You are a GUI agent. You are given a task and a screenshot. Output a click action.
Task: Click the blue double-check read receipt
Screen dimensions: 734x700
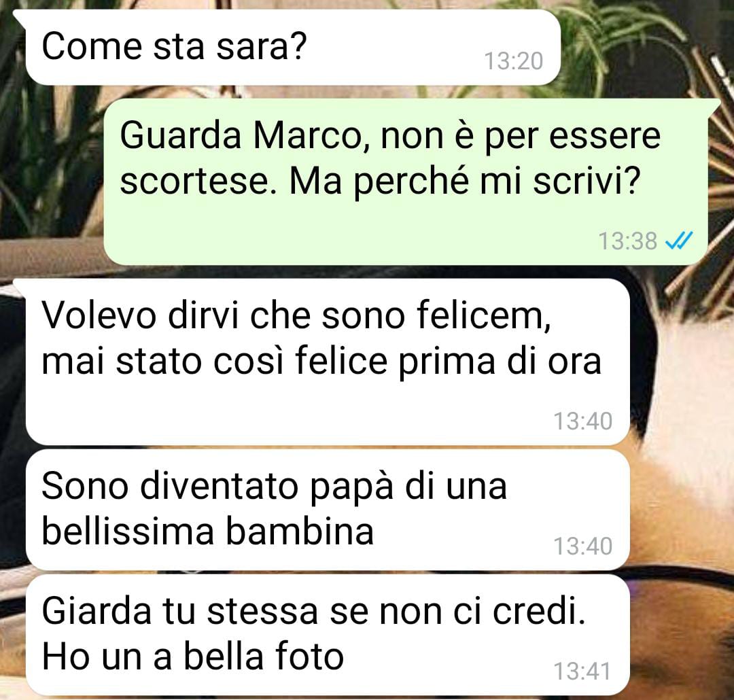point(679,241)
